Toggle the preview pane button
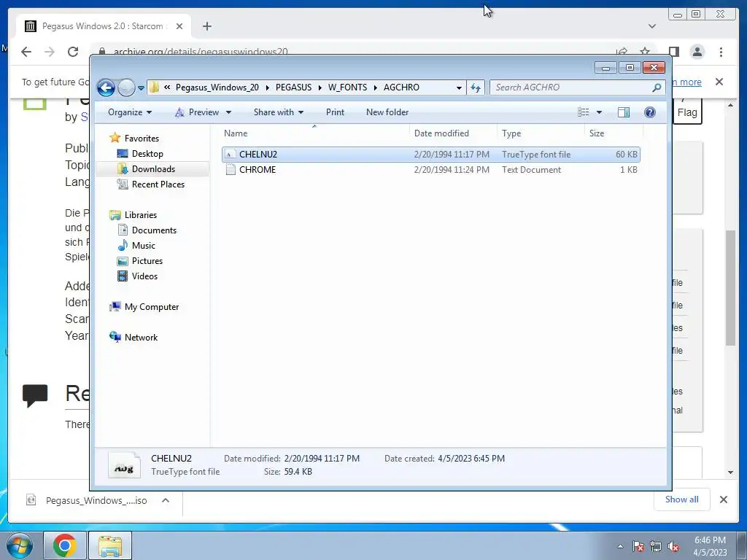This screenshot has height=560, width=747. (624, 112)
